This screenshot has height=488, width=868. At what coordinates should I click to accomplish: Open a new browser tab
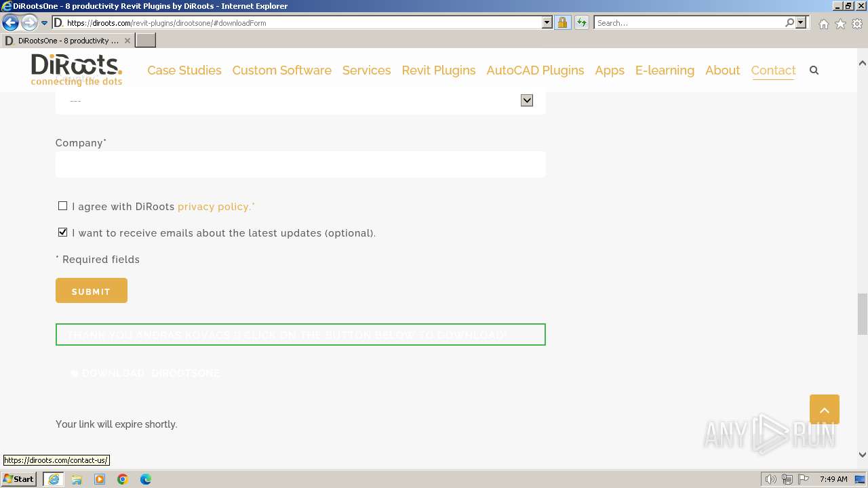(x=146, y=41)
